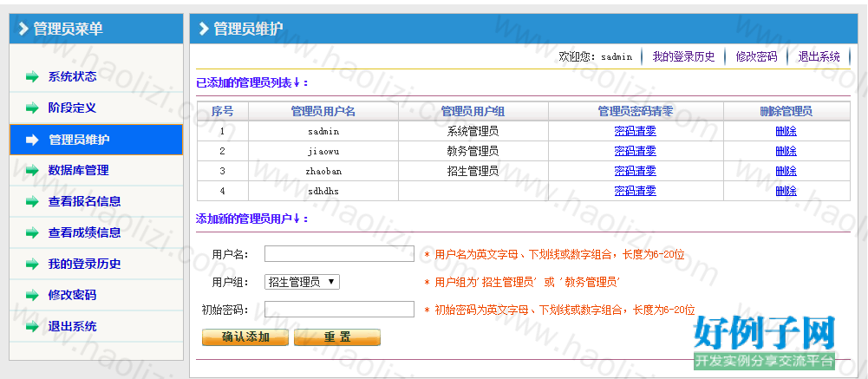Screen dimensions: 868x379
Task: Go to 查看成绩信息 in the sidebar
Action: pyautogui.click(x=85, y=233)
